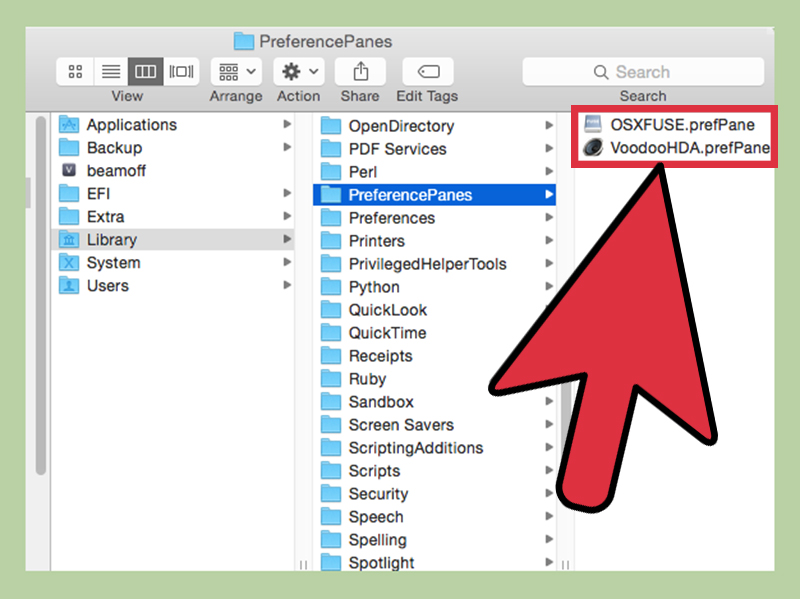Switch to icon view
Image resolution: width=800 pixels, height=599 pixels.
75,71
